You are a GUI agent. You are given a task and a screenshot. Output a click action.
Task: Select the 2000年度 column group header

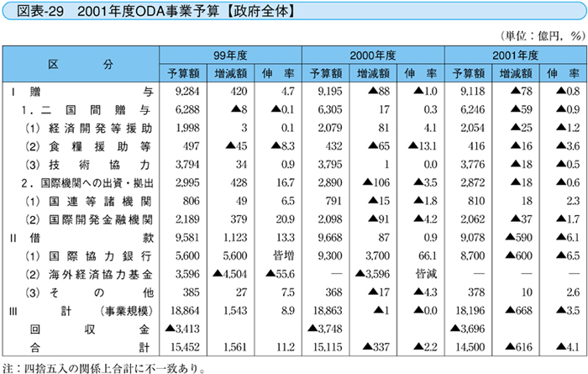(x=371, y=55)
